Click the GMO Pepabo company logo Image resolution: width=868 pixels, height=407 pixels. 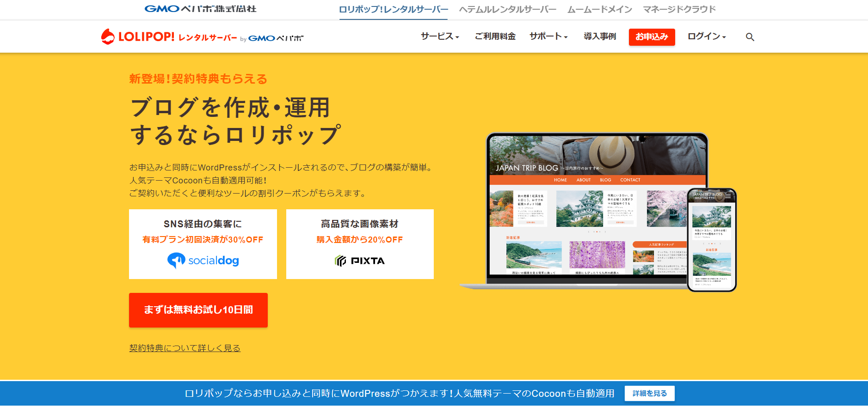[200, 9]
